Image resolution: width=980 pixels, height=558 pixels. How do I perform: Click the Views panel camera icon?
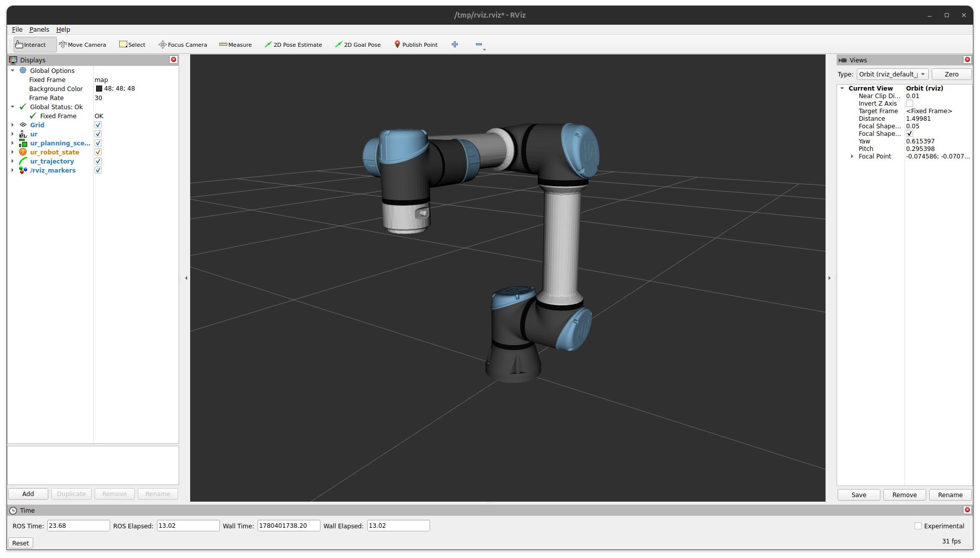click(843, 60)
